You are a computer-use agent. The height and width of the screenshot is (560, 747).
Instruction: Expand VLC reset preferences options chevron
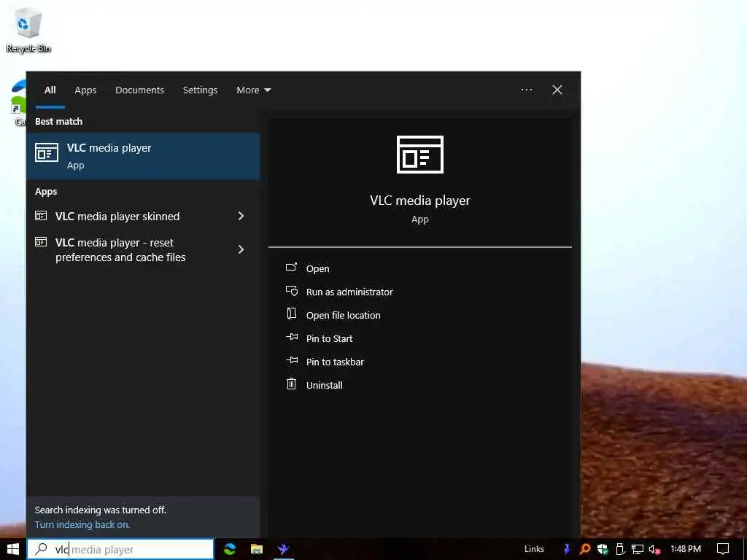point(241,249)
